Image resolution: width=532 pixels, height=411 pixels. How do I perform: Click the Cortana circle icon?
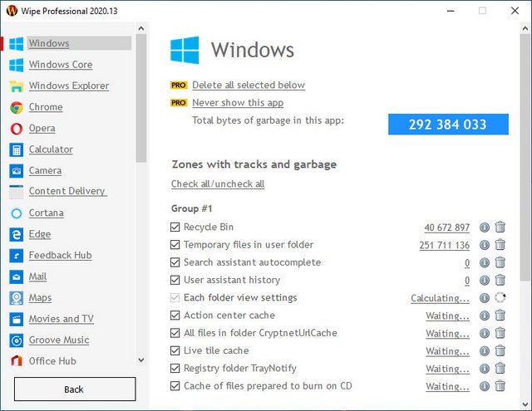[x=17, y=213]
